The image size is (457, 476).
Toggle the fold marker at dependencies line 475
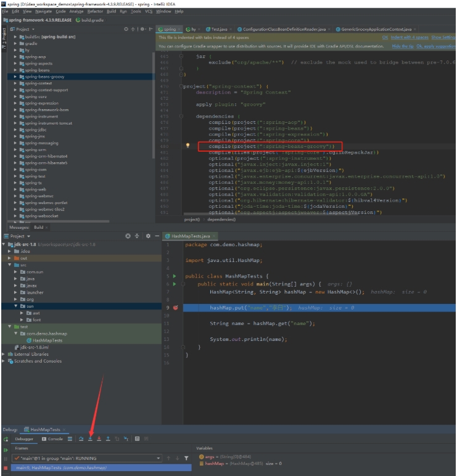pos(181,116)
